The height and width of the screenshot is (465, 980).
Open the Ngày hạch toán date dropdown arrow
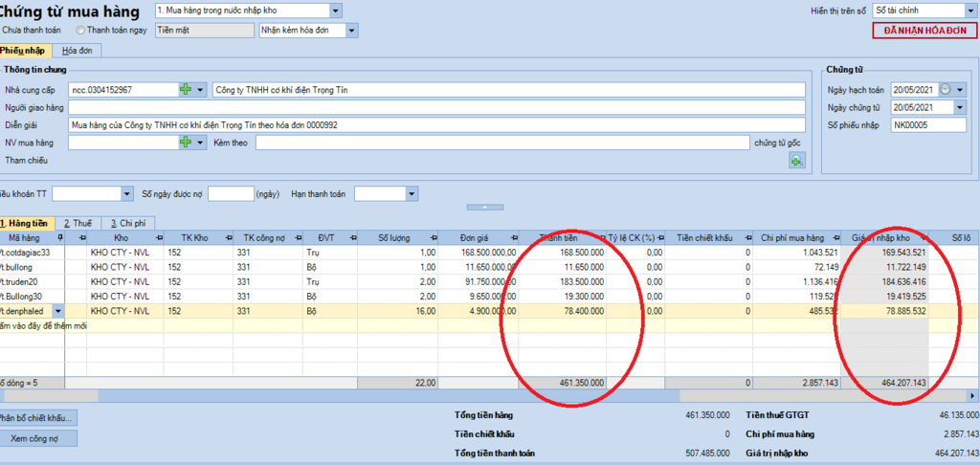pos(961,90)
